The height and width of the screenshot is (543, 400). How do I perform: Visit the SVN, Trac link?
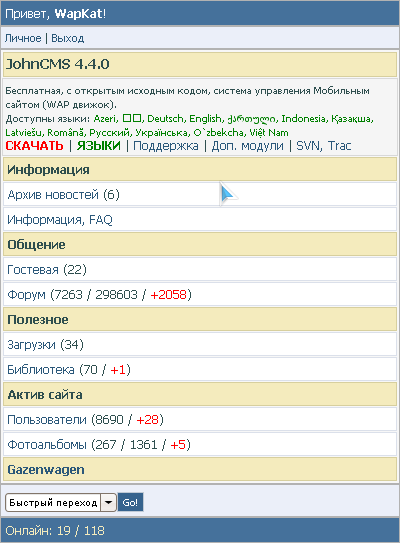323,146
